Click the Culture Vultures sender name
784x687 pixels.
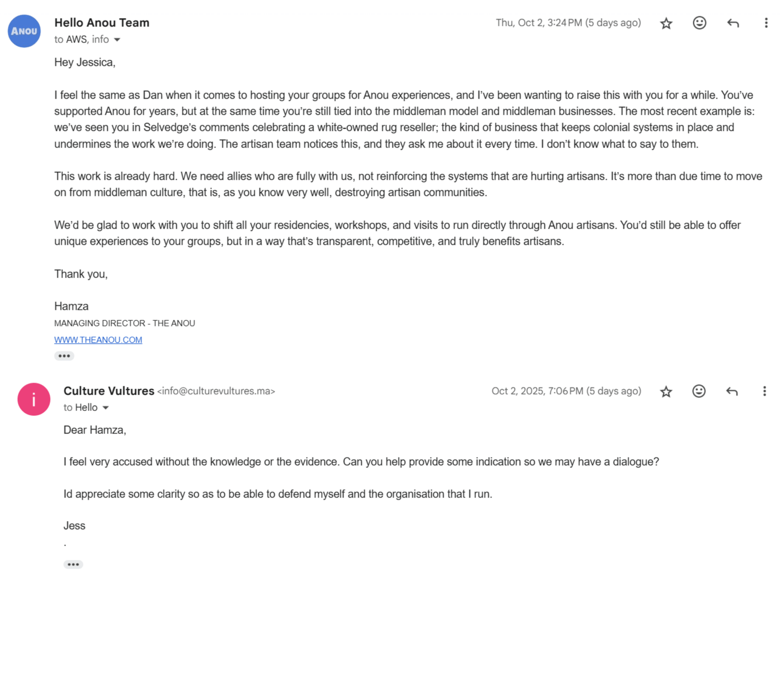click(109, 391)
